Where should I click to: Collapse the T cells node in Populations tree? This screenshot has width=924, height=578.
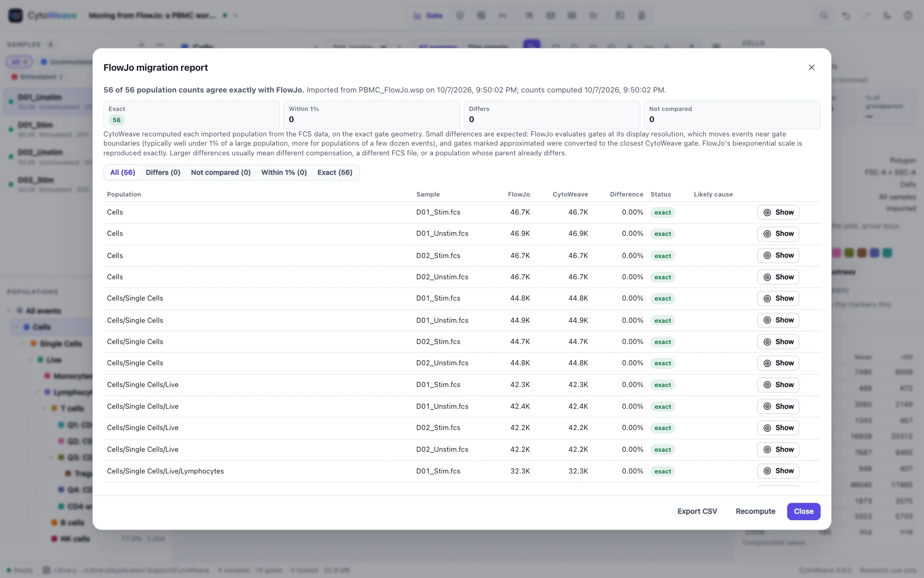(44, 408)
